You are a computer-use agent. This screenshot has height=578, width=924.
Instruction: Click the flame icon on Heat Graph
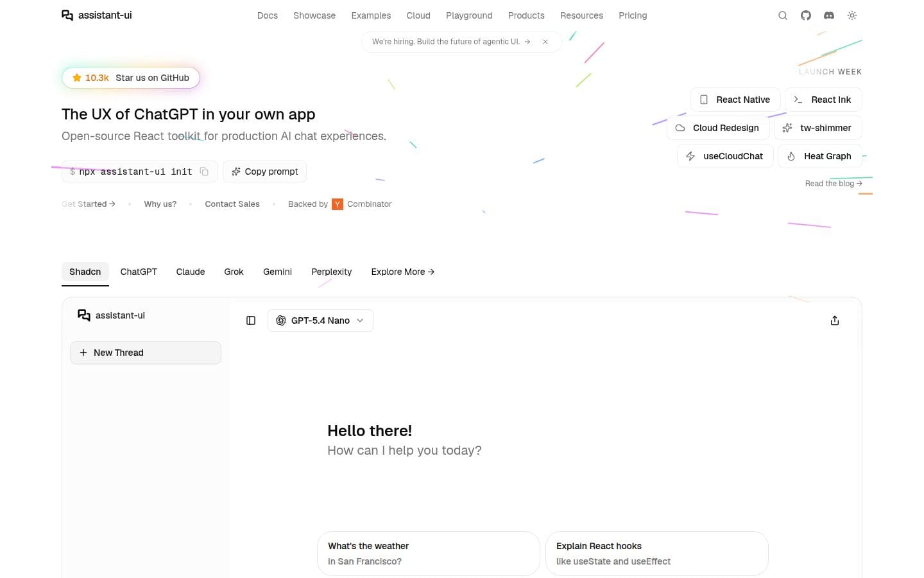791,156
